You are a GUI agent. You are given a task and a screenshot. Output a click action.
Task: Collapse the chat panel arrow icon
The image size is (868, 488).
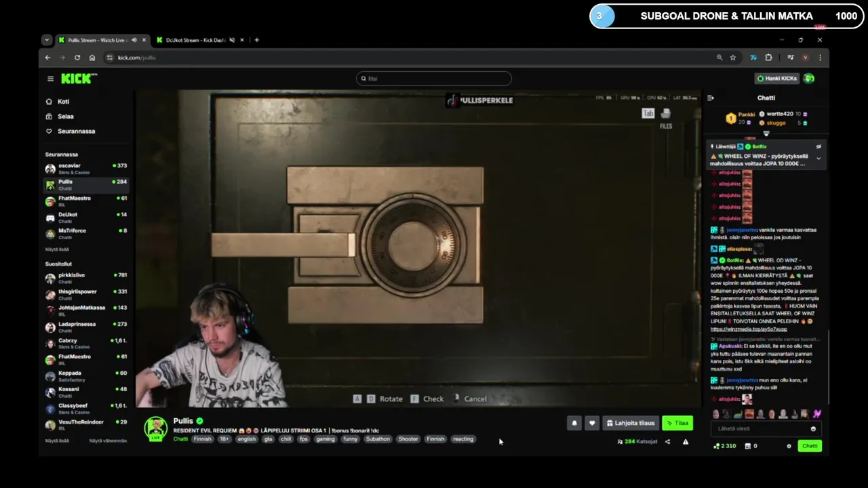711,98
